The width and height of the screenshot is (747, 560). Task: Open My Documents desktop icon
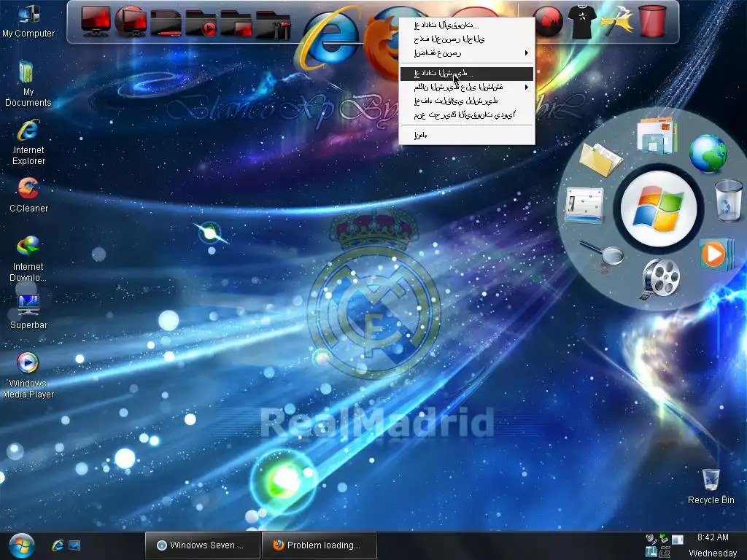(28, 83)
